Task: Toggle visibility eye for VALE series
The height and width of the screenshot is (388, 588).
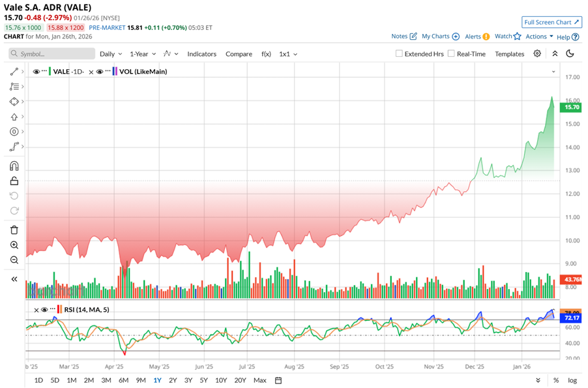Action: (37, 72)
